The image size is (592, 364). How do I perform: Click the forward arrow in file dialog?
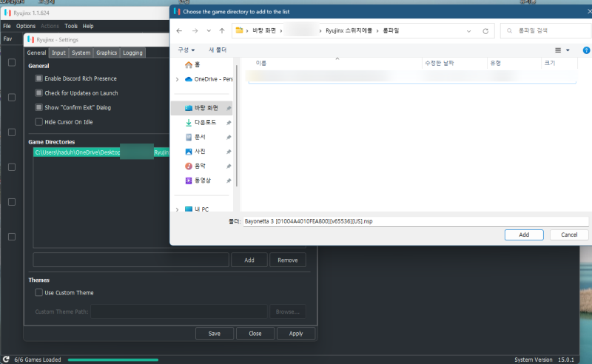click(195, 31)
